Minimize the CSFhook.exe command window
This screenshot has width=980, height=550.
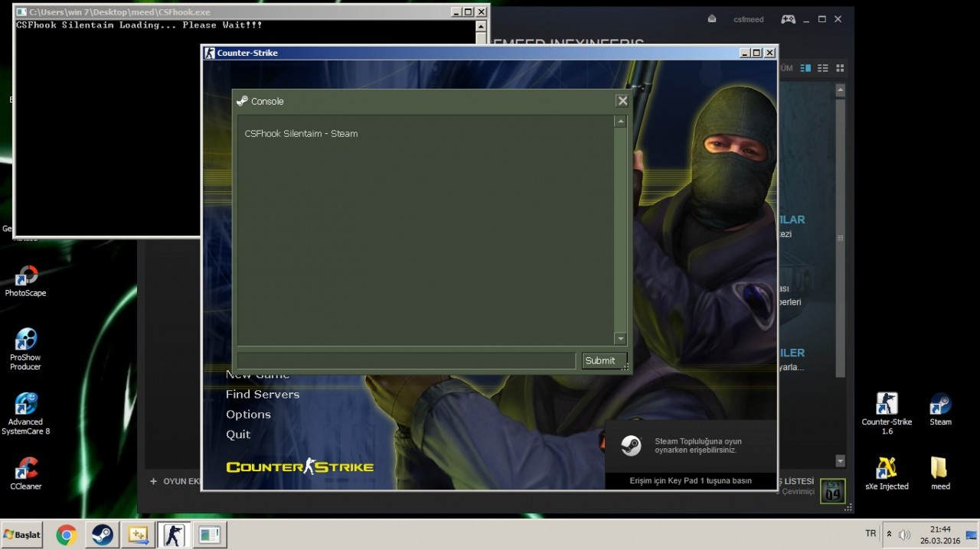456,12
